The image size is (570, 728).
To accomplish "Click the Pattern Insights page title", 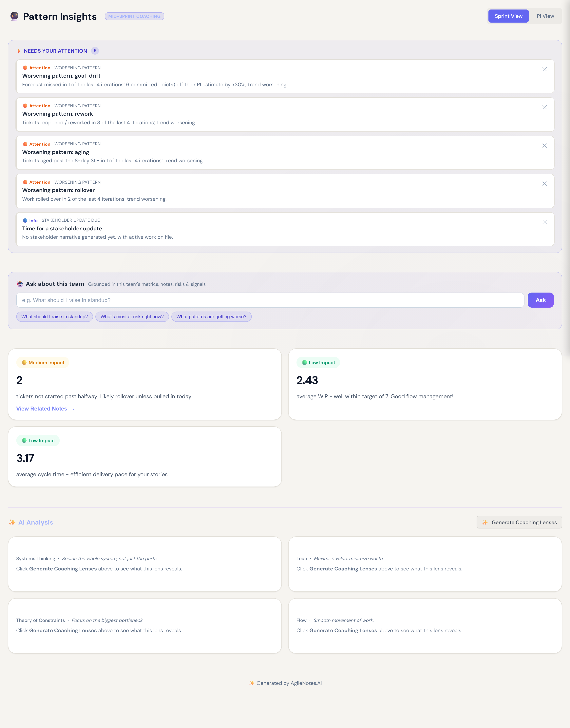I will (60, 16).
